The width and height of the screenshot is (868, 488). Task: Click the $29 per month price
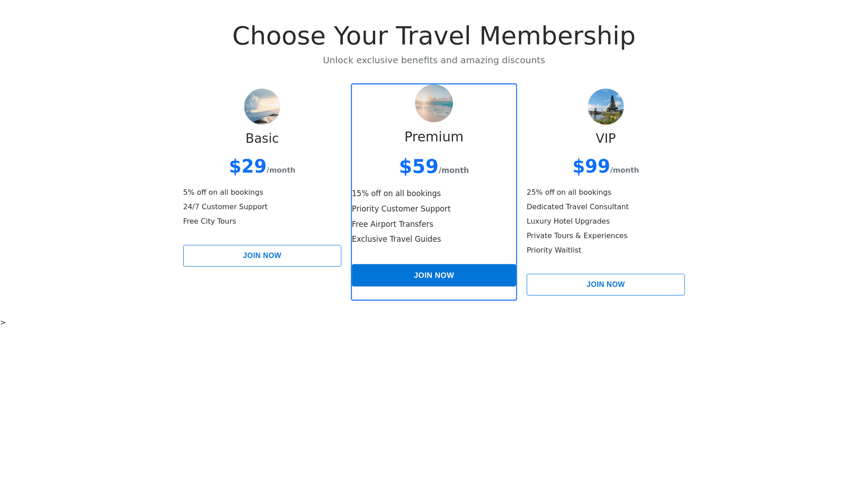tap(262, 167)
